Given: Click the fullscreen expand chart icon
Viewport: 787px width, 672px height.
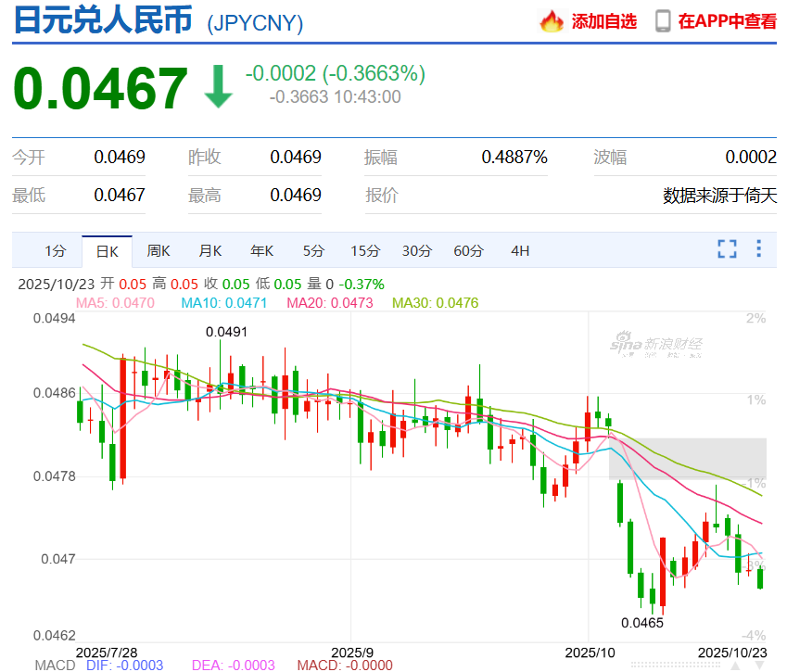Looking at the screenshot, I should pyautogui.click(x=727, y=248).
